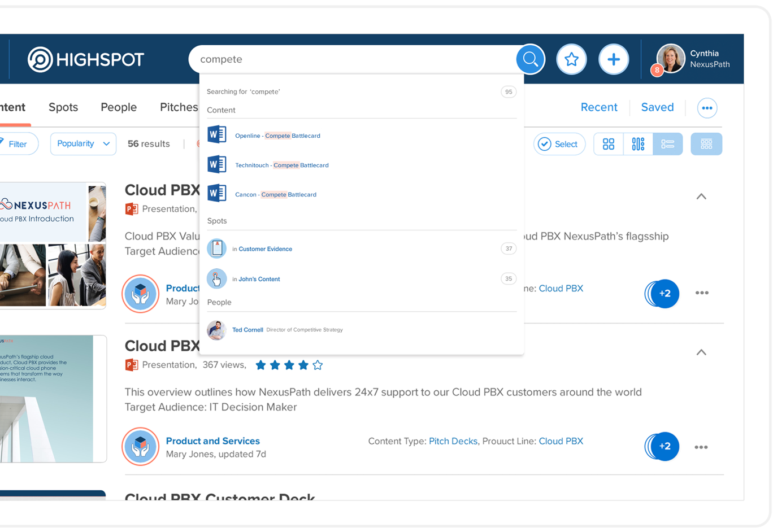The image size is (773, 532).
Task: Open favorites with the star icon
Action: pos(571,59)
